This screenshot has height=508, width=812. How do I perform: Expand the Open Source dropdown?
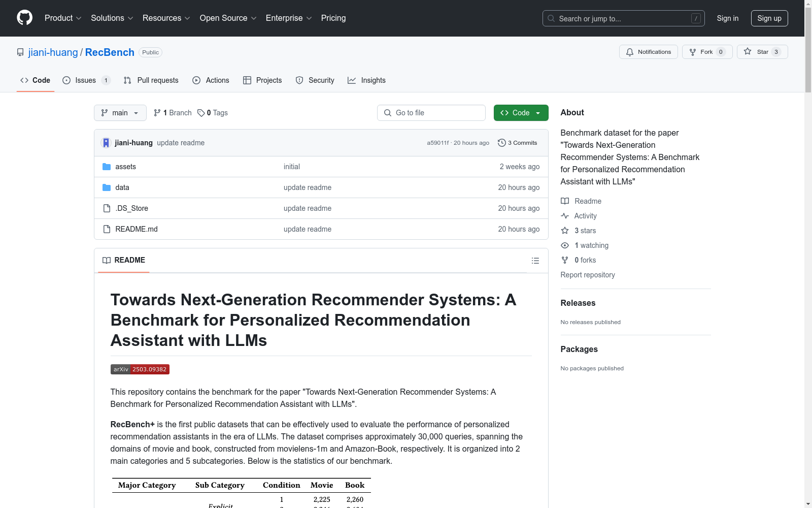coord(228,18)
